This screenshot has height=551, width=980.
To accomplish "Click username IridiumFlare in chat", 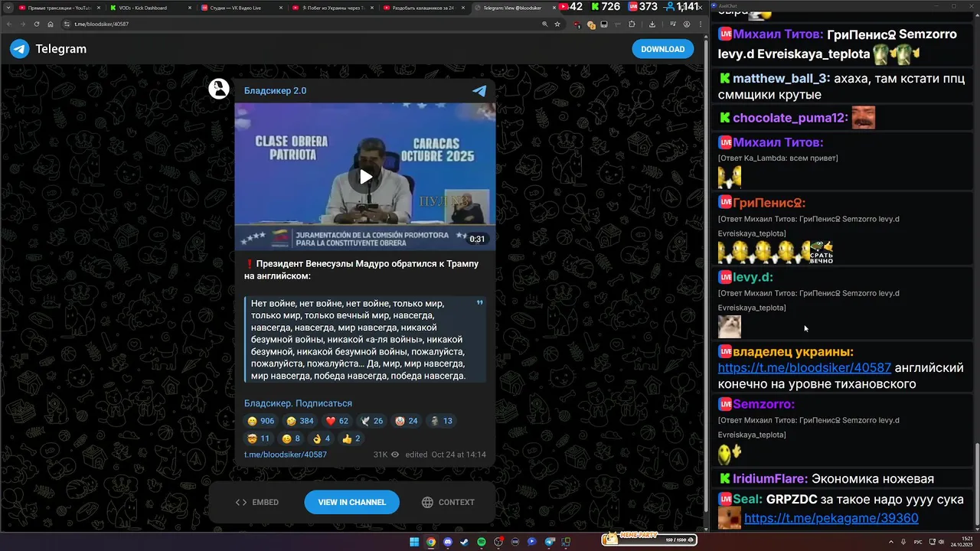I will click(770, 479).
